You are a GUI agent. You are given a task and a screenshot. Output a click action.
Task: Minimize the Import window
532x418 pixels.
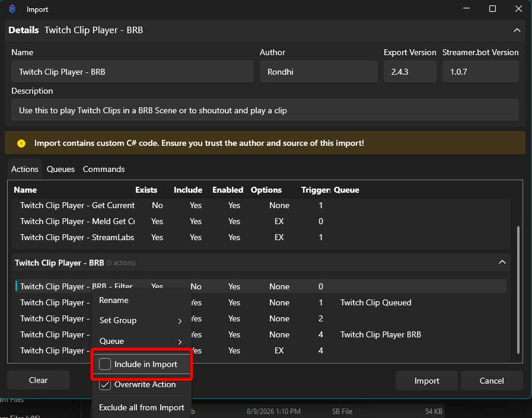point(467,9)
